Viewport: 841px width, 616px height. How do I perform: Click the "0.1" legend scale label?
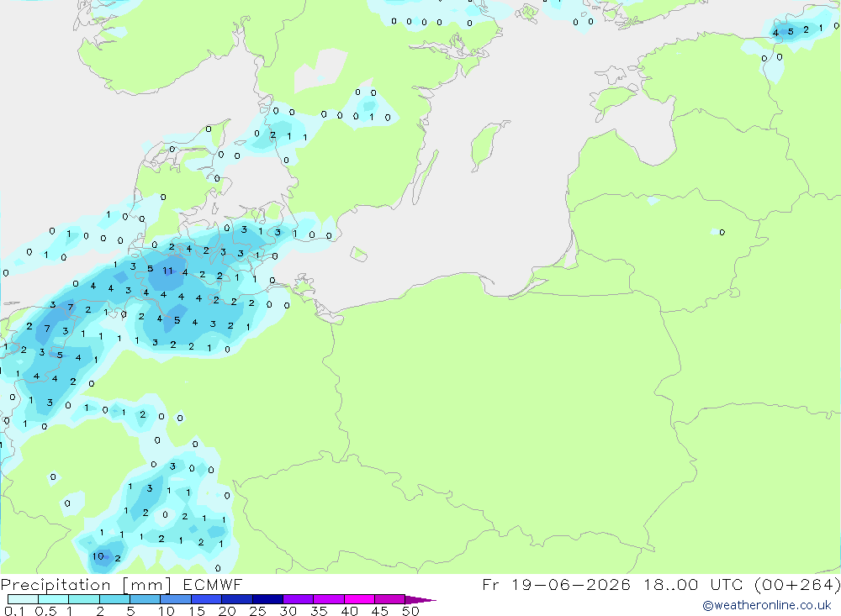point(14,611)
